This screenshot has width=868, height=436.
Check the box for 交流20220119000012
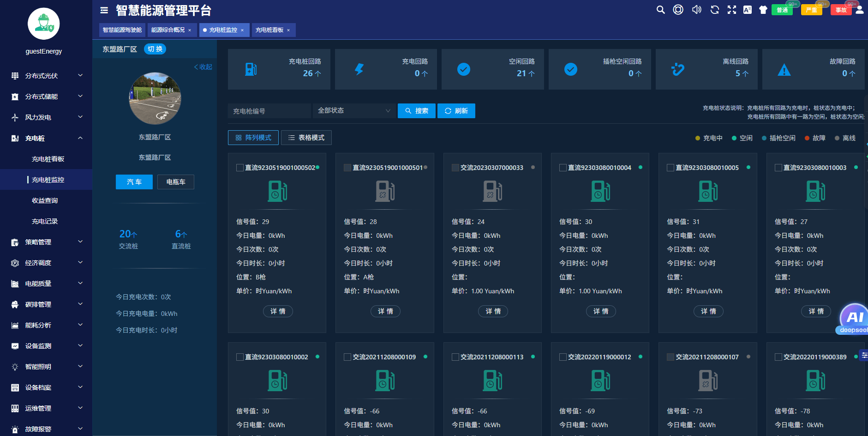point(563,357)
